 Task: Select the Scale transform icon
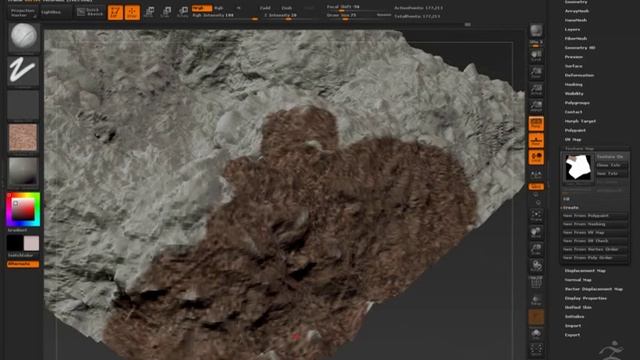point(166,12)
